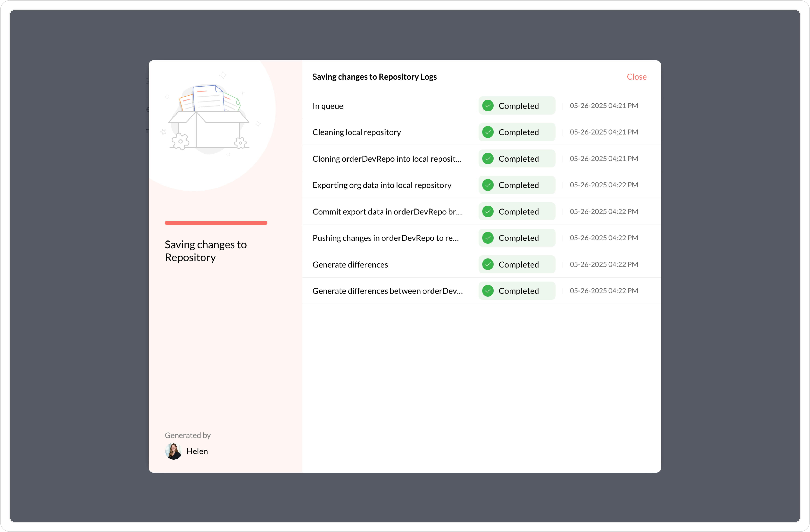Click checkmark icon in Cloning orderDevRepo row
The height and width of the screenshot is (532, 810).
tap(488, 159)
